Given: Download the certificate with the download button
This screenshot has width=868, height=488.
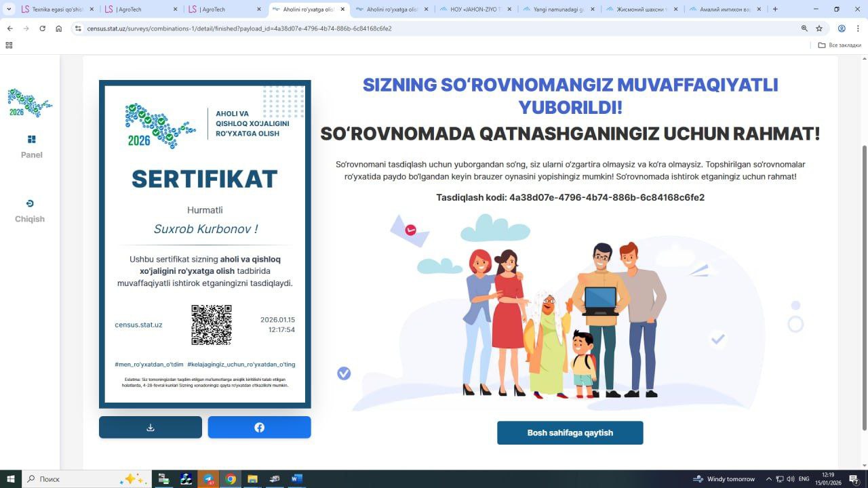Looking at the screenshot, I should point(151,428).
